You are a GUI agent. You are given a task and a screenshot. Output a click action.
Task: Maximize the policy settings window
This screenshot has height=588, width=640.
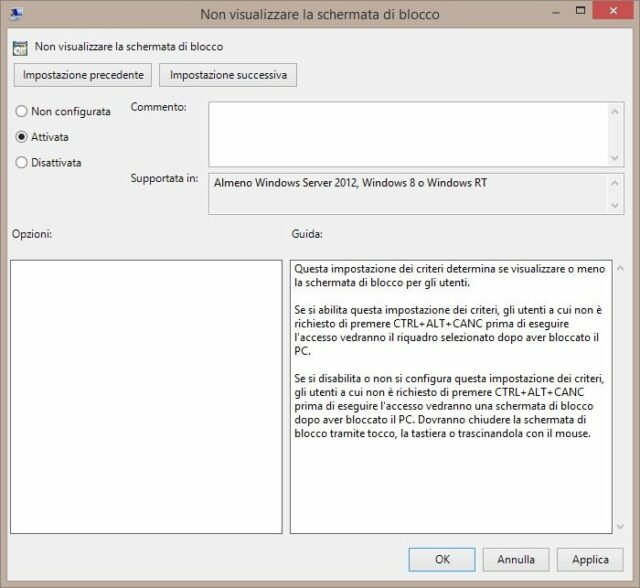click(580, 11)
